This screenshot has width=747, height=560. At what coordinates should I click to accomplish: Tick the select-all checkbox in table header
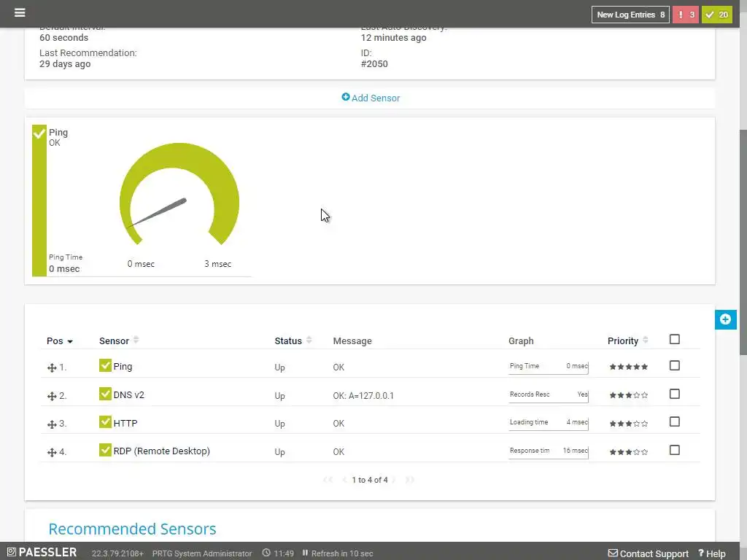[x=675, y=339]
